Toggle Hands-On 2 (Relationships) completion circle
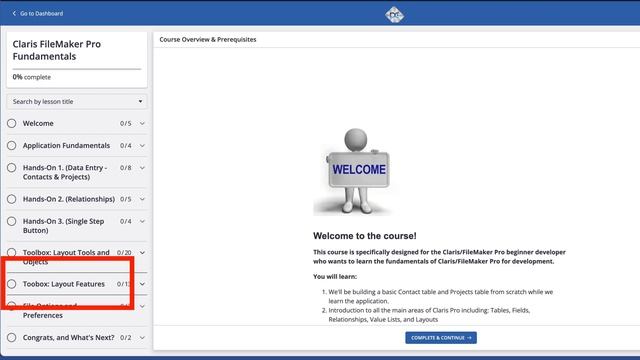Image resolution: width=640 pixels, height=360 pixels. [11, 199]
